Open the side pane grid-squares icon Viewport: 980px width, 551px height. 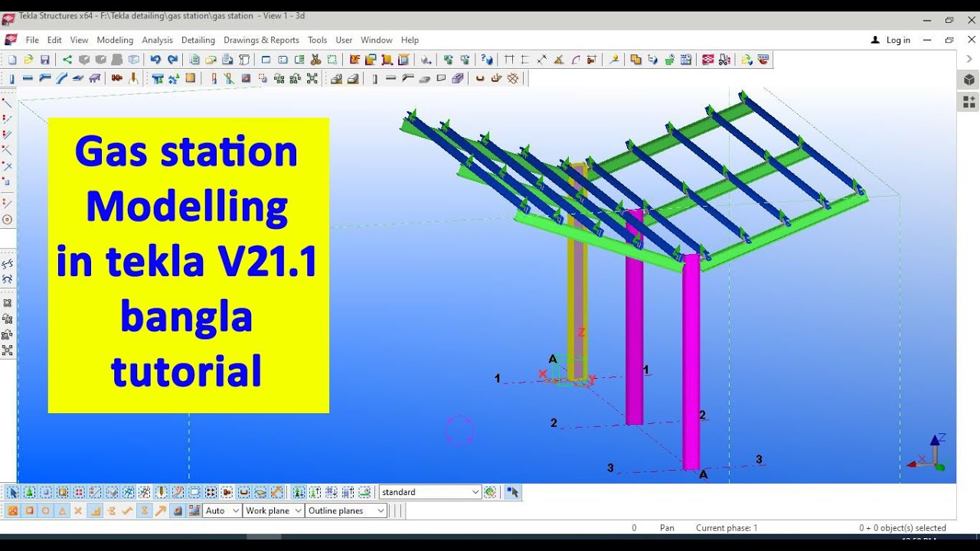click(x=969, y=102)
